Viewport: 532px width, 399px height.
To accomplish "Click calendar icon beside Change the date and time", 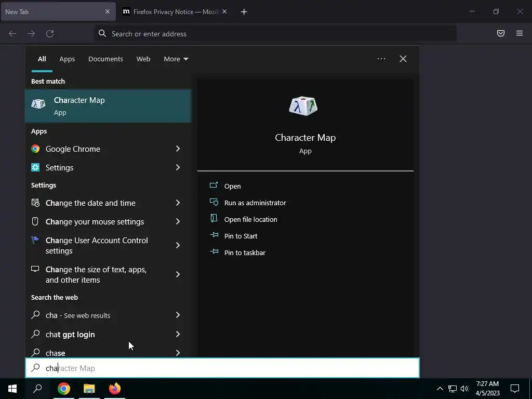I will [35, 203].
